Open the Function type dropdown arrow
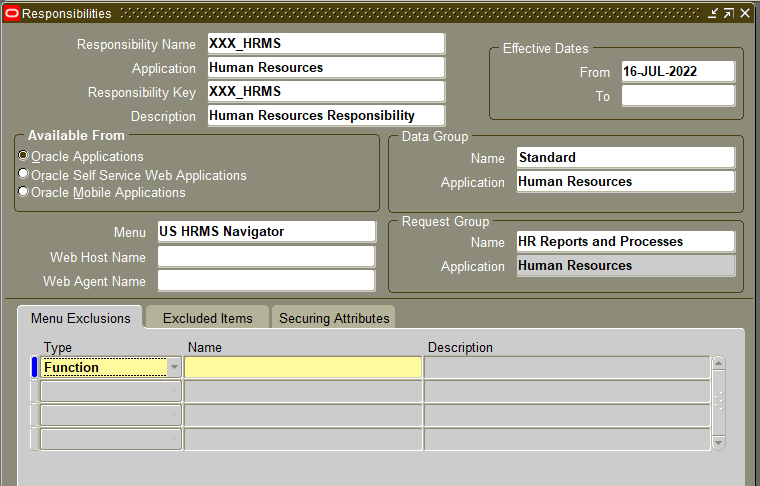This screenshot has height=486, width=760. 174,367
